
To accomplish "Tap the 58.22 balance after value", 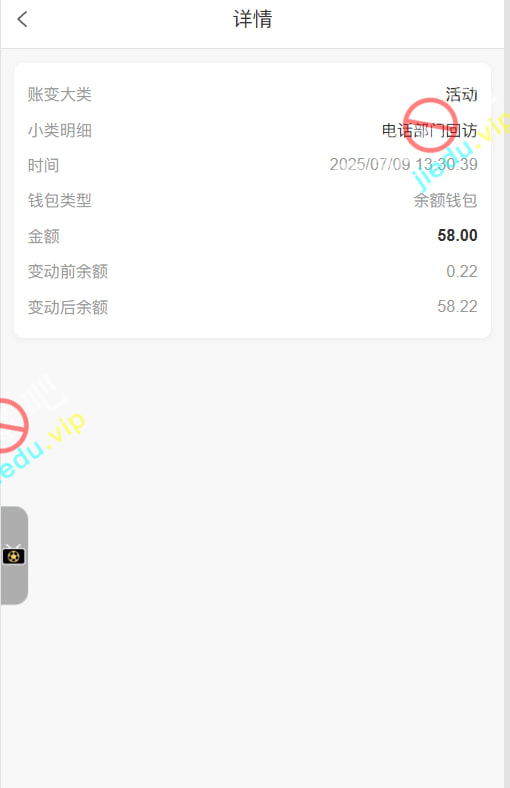I will (x=457, y=307).
